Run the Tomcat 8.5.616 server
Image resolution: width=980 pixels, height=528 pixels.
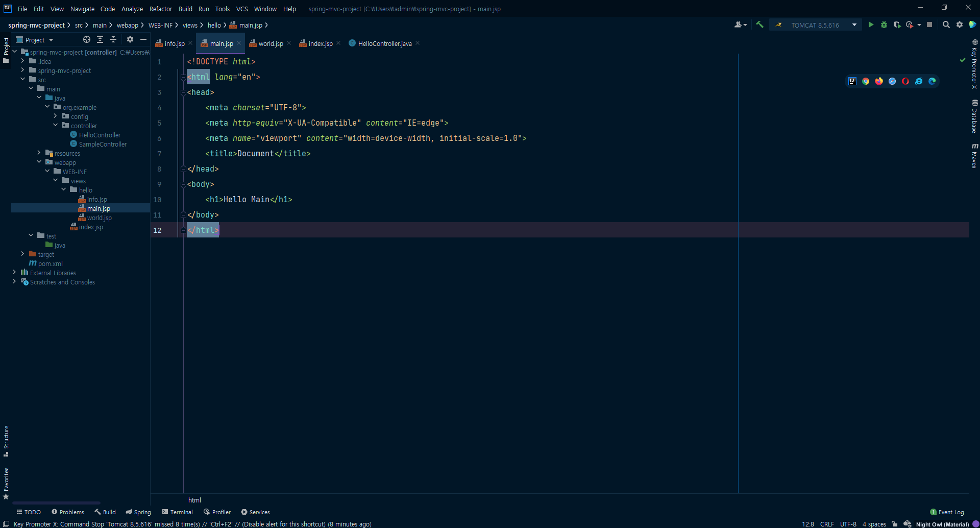tap(871, 25)
